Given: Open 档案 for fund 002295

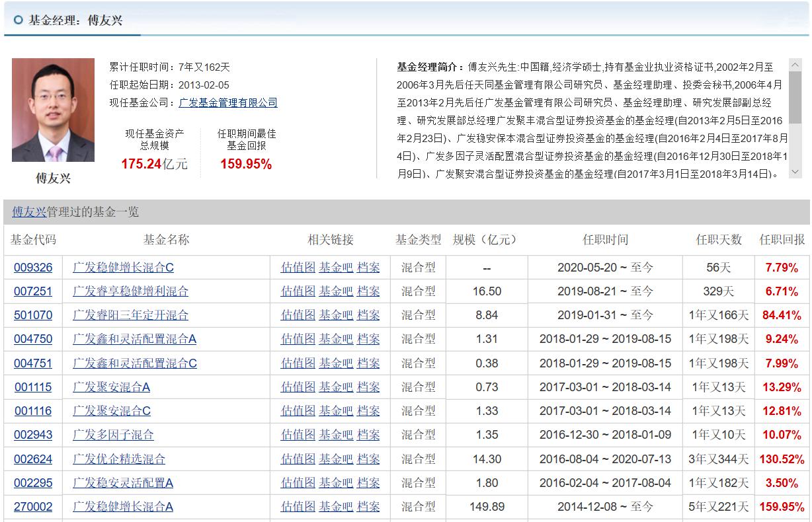Looking at the screenshot, I should coord(368,483).
